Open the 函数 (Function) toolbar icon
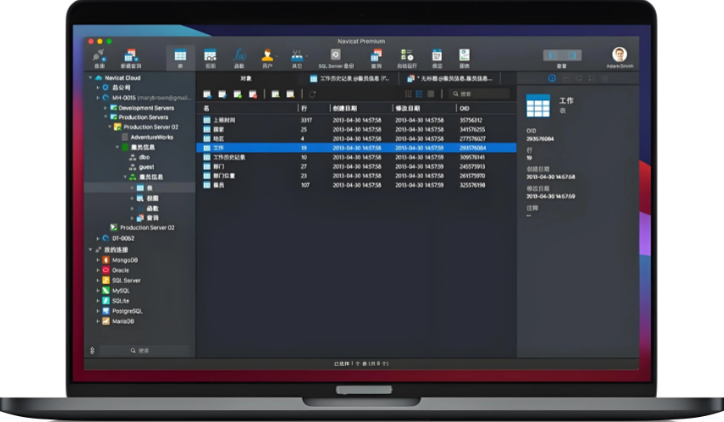This screenshot has width=724, height=422. point(239,58)
